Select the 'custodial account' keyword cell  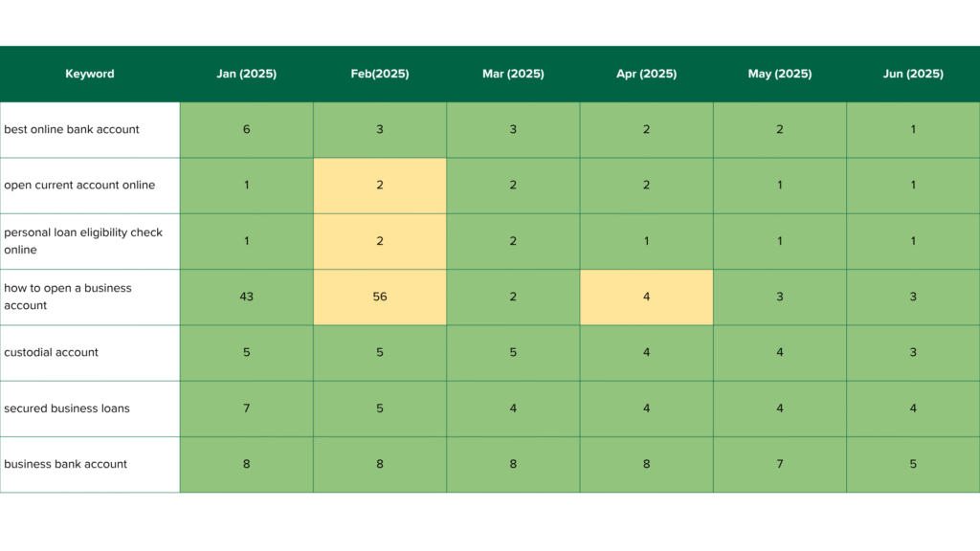pos(52,352)
